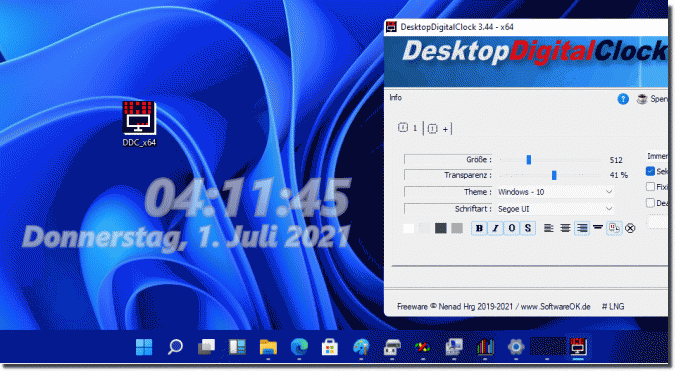
Task: Open the Windows Start menu
Action: pyautogui.click(x=144, y=347)
